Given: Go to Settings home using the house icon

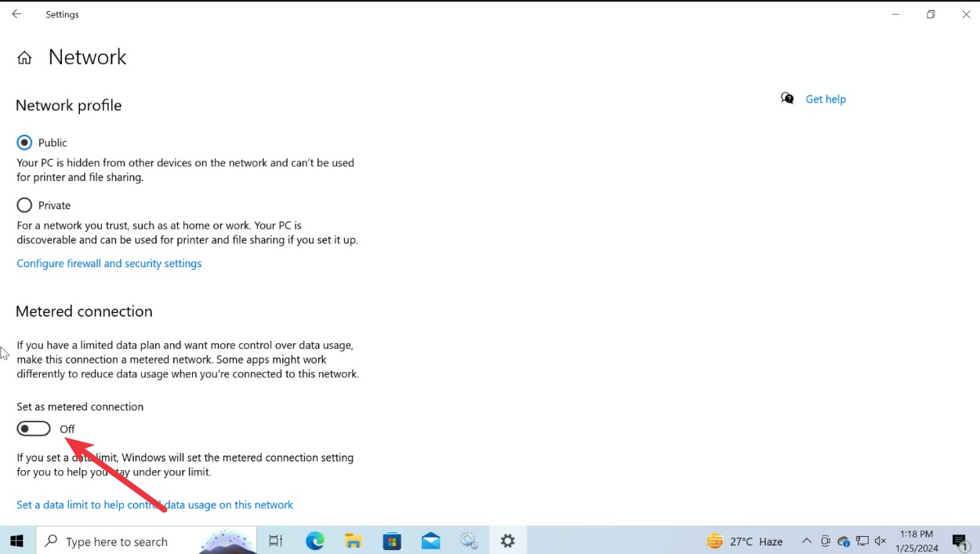Looking at the screenshot, I should (x=24, y=56).
